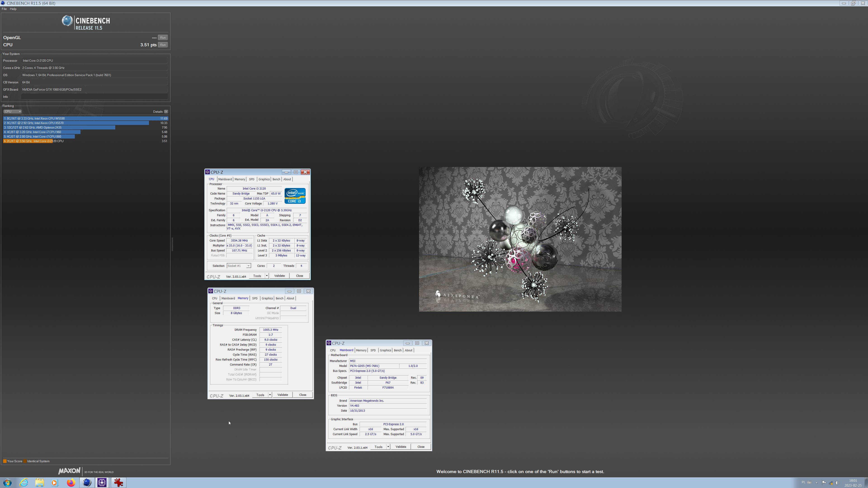The image size is (868, 488).
Task: Maximize the CPU-Z CPU tab window
Action: click(x=295, y=172)
